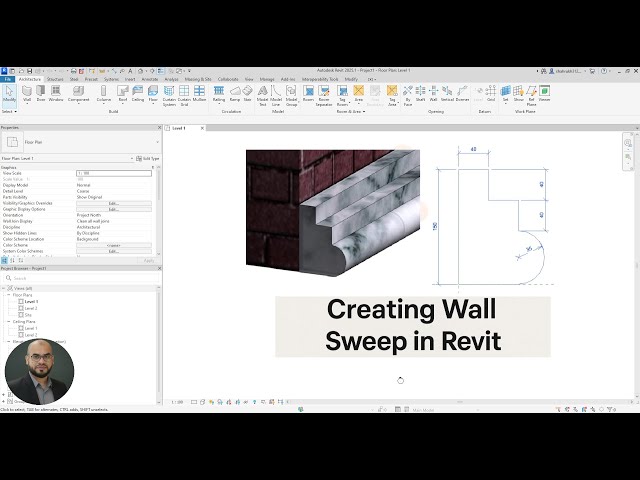Screen dimensions: 640x480
Task: Open the File tab
Action: 7,79
